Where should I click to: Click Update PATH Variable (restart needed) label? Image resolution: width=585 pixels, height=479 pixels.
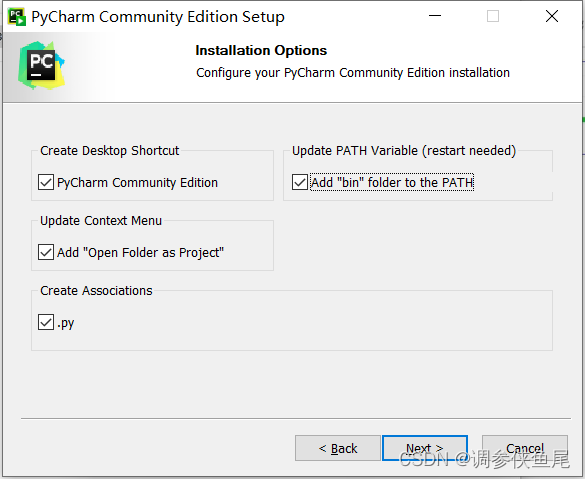(404, 150)
